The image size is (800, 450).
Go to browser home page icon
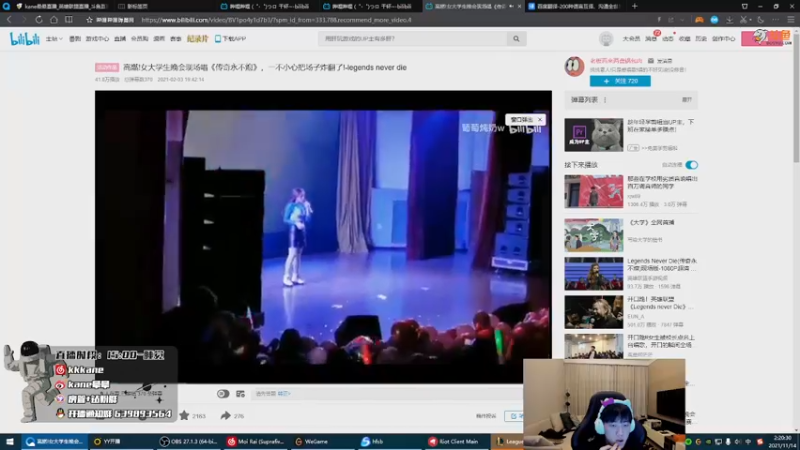click(54, 19)
